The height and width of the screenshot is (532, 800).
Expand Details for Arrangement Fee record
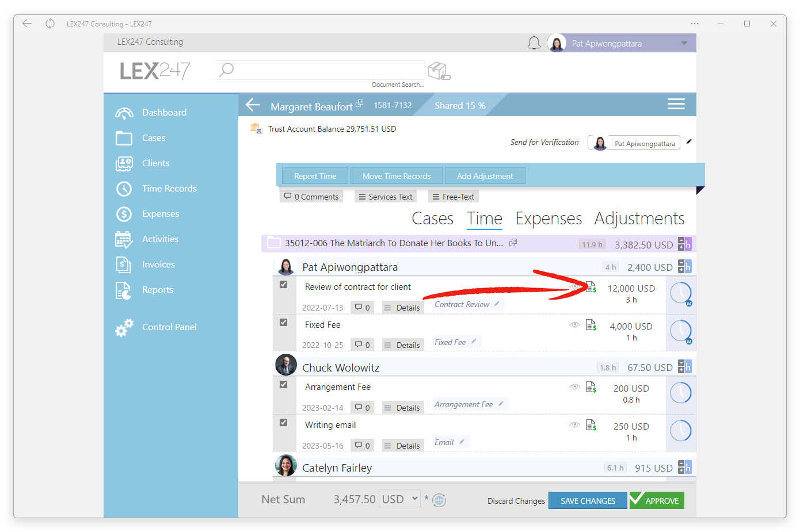click(x=402, y=408)
